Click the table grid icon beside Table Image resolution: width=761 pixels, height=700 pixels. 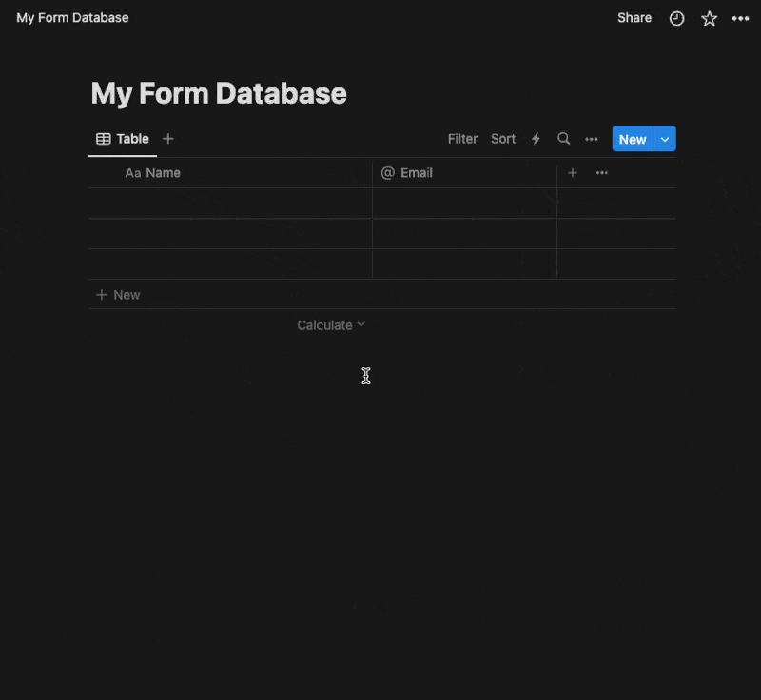point(104,139)
